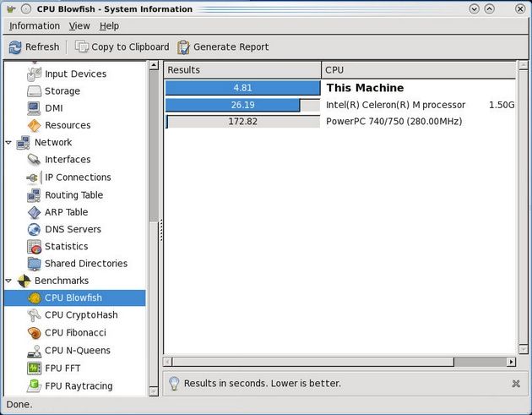
Task: Dismiss the results tip with X
Action: 516,384
